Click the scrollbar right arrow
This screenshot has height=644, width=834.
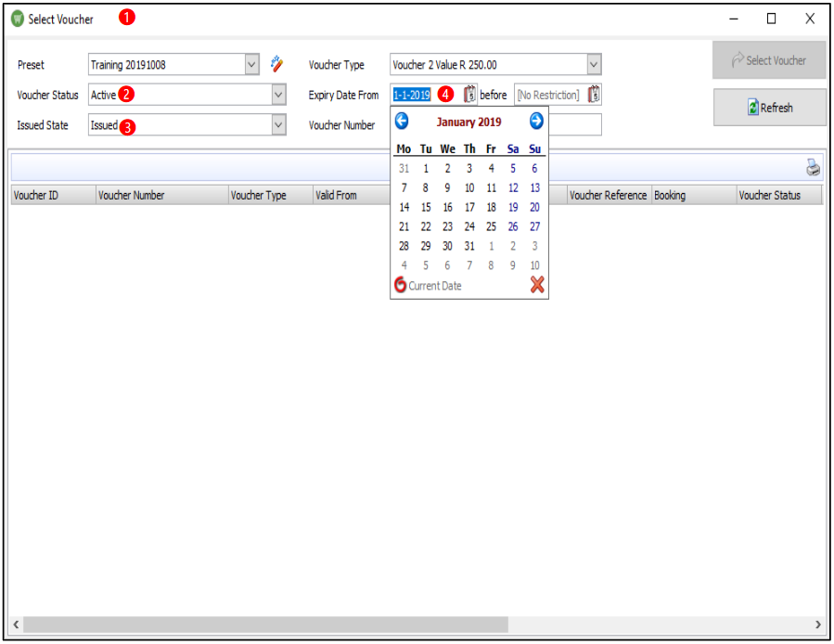(x=817, y=625)
